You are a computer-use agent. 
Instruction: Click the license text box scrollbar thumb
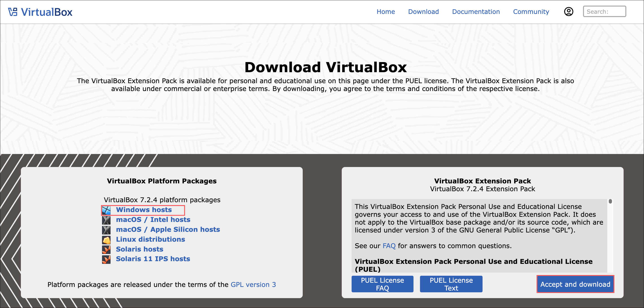pos(610,201)
